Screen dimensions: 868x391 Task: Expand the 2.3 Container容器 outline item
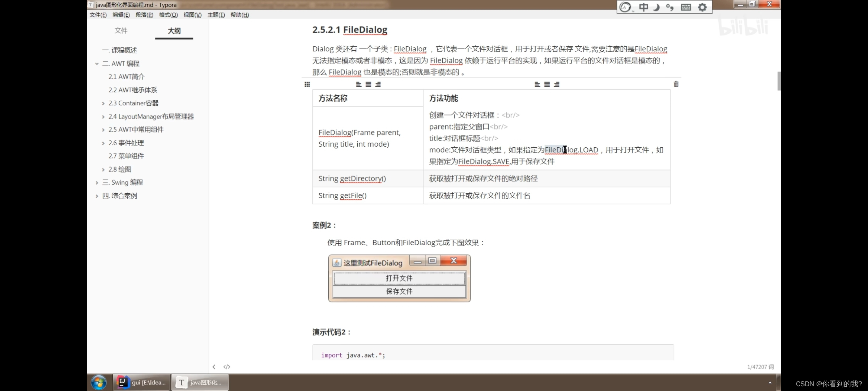[103, 103]
